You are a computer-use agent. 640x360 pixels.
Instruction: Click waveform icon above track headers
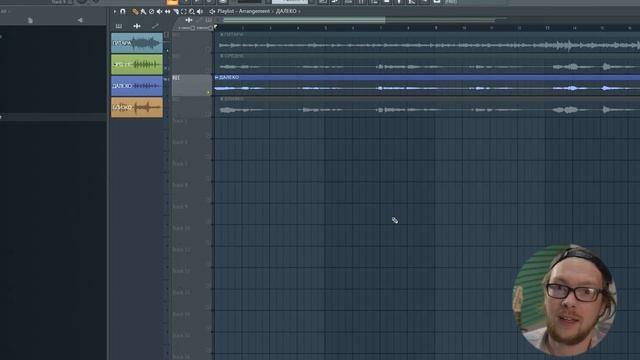click(189, 20)
